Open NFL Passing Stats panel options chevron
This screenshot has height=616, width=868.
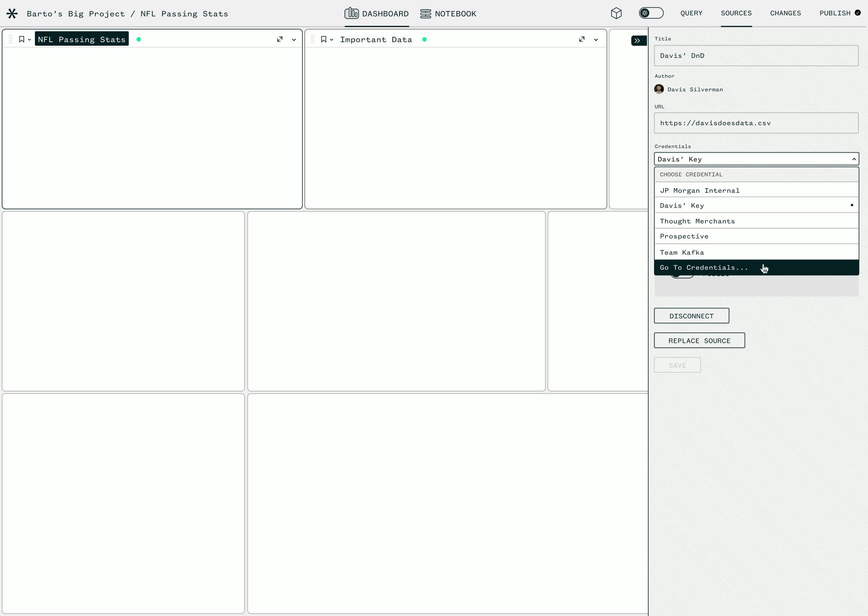tap(294, 40)
